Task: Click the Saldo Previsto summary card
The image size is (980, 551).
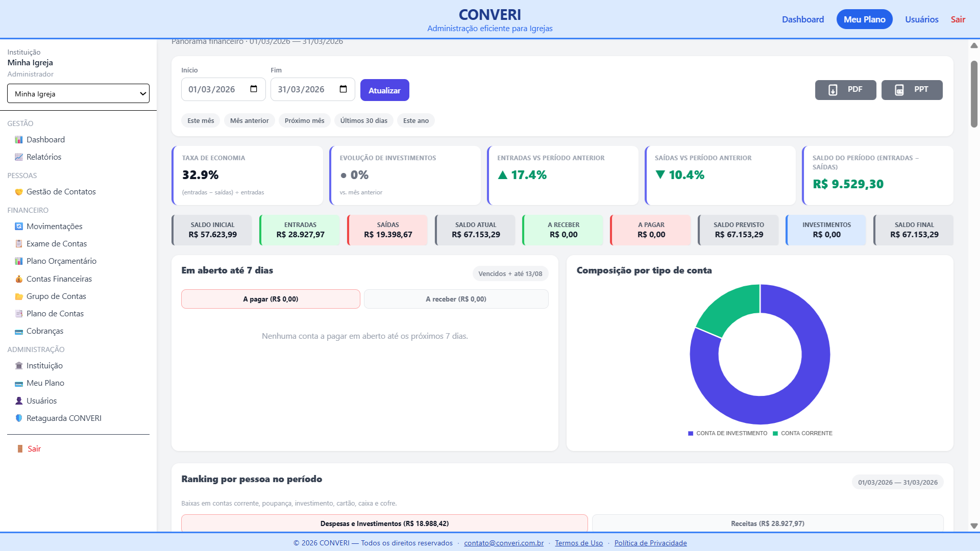Action: point(738,230)
